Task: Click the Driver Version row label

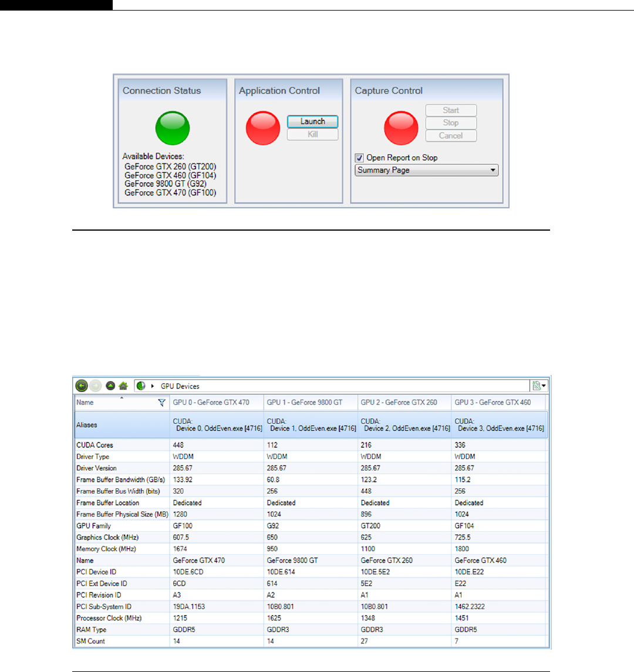Action: click(96, 468)
